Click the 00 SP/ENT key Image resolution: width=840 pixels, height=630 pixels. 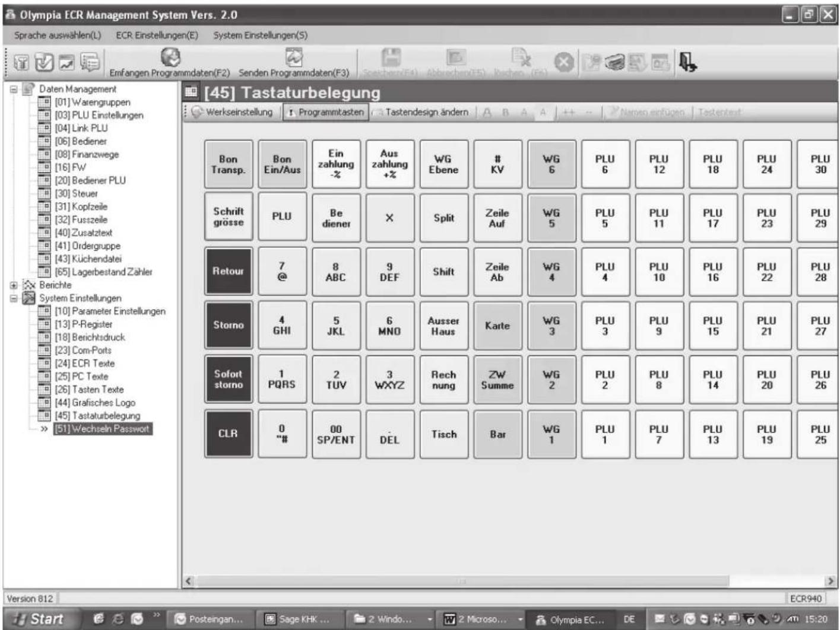336,434
